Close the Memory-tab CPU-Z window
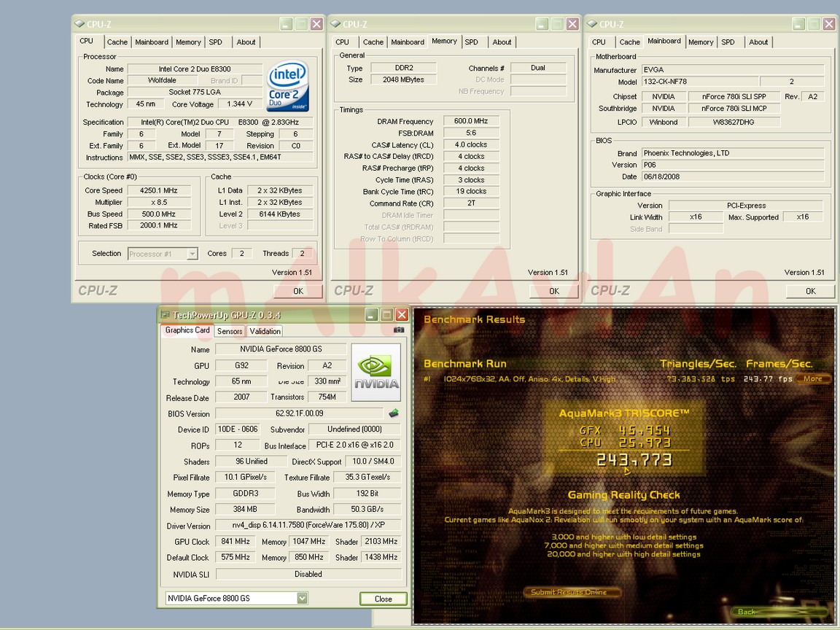 click(x=572, y=23)
